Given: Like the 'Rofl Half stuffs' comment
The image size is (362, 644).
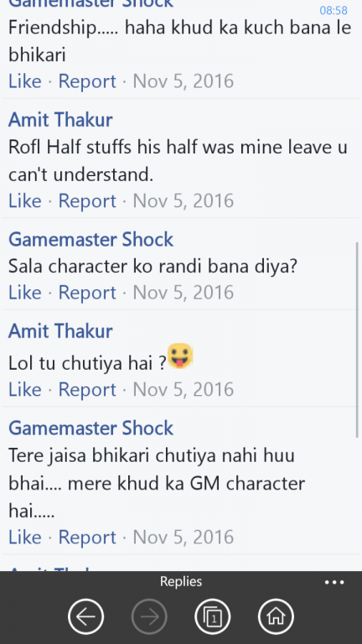Looking at the screenshot, I should click(25, 201).
